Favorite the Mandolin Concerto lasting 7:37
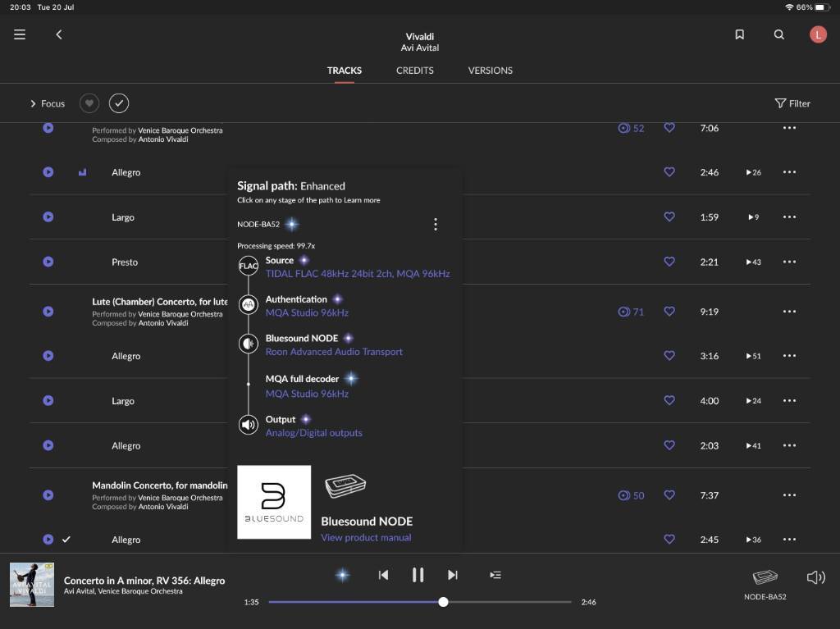Viewport: 840px width, 629px height. (669, 495)
